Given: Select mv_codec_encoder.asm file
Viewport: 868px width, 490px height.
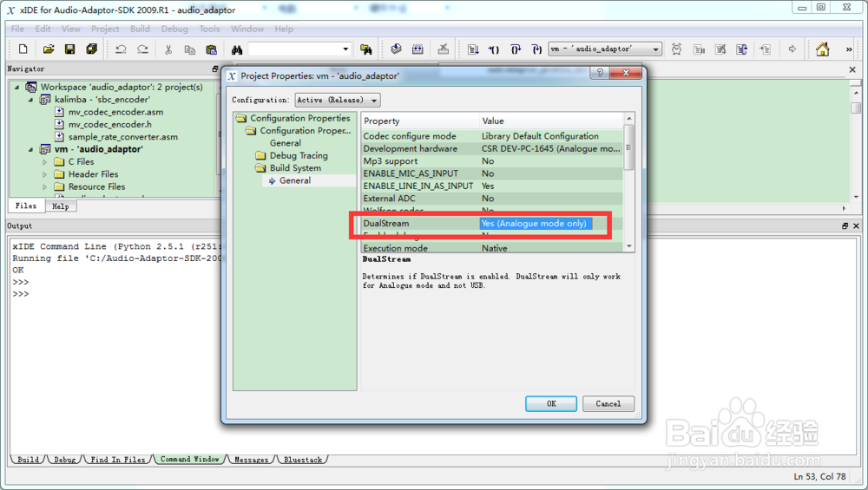Looking at the screenshot, I should (115, 112).
